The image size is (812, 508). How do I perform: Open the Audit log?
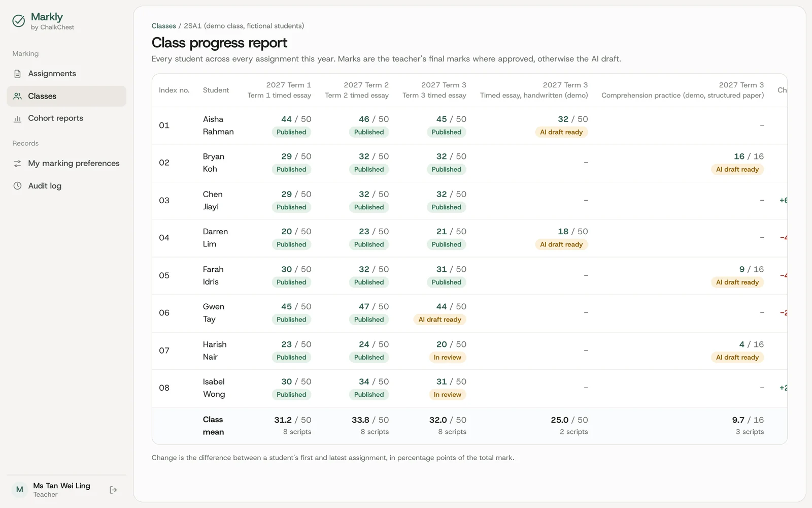pos(66,186)
